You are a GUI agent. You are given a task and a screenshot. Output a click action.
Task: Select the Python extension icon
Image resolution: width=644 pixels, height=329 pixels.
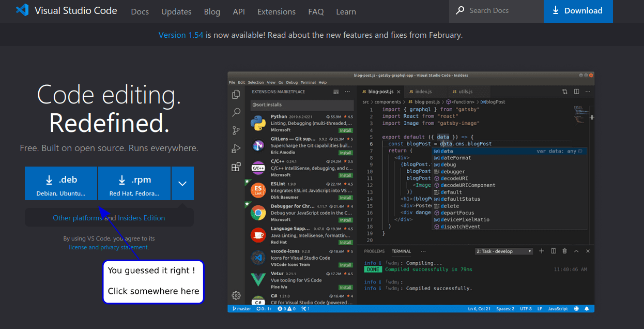[258, 123]
